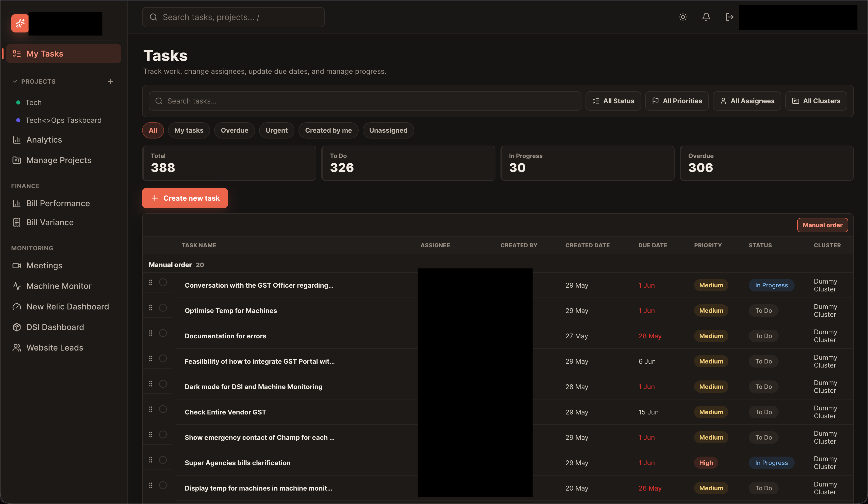This screenshot has width=868, height=504.
Task: Open the All Assignees filter dropdown
Action: point(747,101)
